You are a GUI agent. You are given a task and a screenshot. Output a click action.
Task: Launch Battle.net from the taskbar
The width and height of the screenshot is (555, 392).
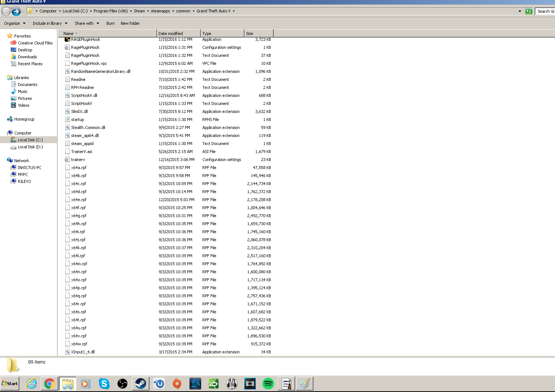(x=195, y=384)
